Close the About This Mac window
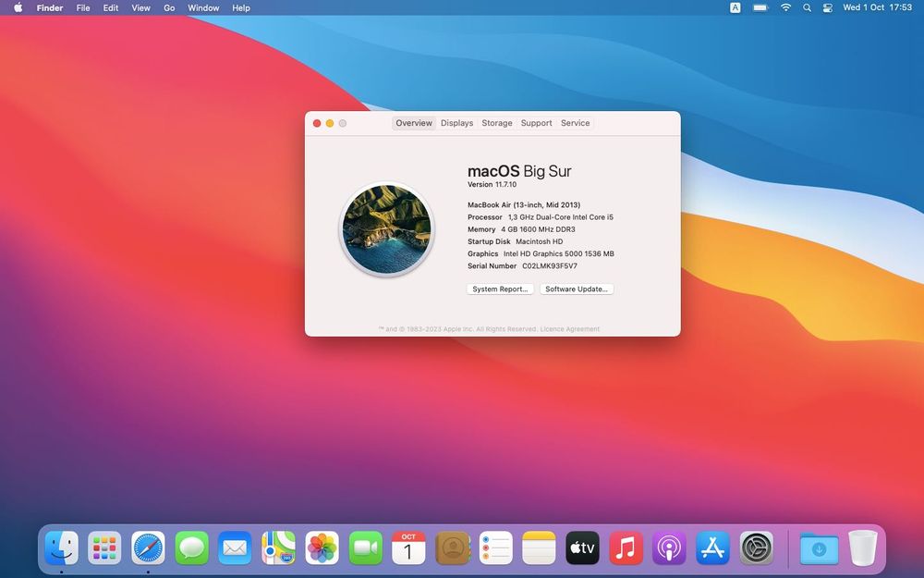 point(317,123)
